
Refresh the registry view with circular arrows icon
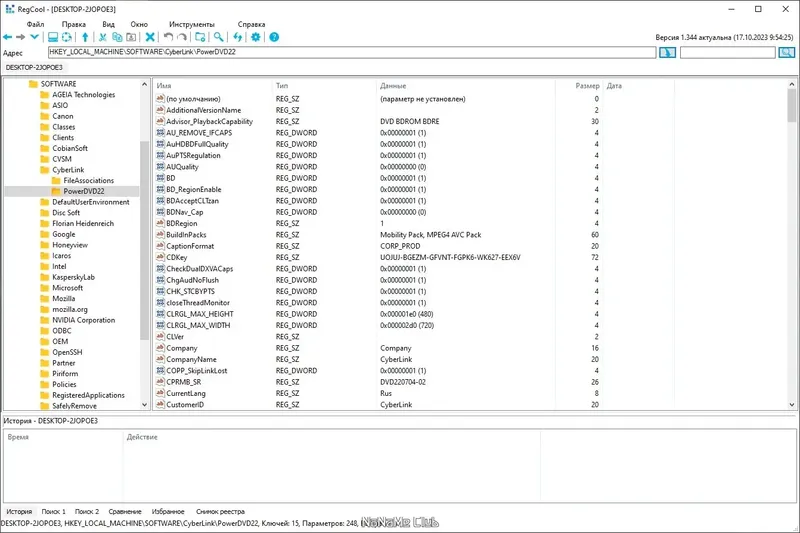coord(67,37)
